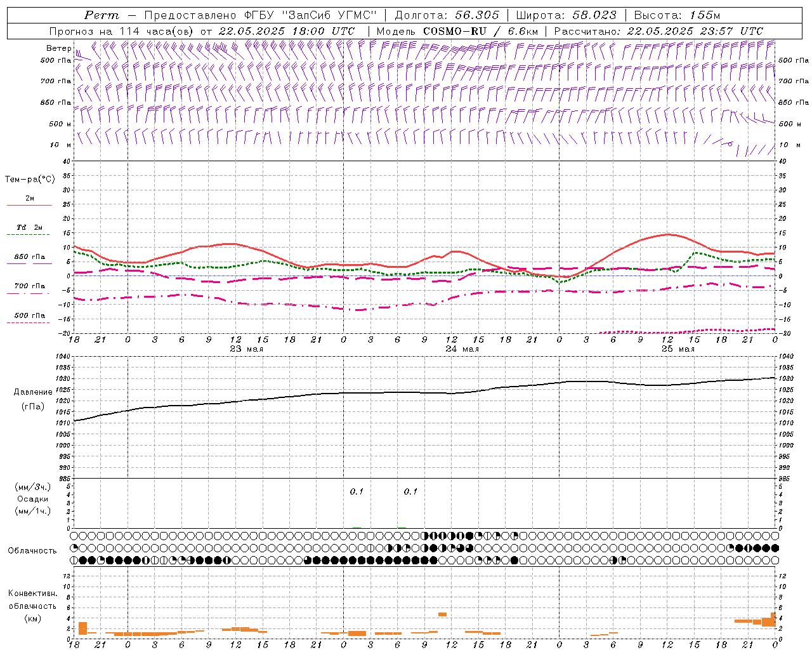Click the "(гПа)" unit under Давление

pyautogui.click(x=32, y=406)
